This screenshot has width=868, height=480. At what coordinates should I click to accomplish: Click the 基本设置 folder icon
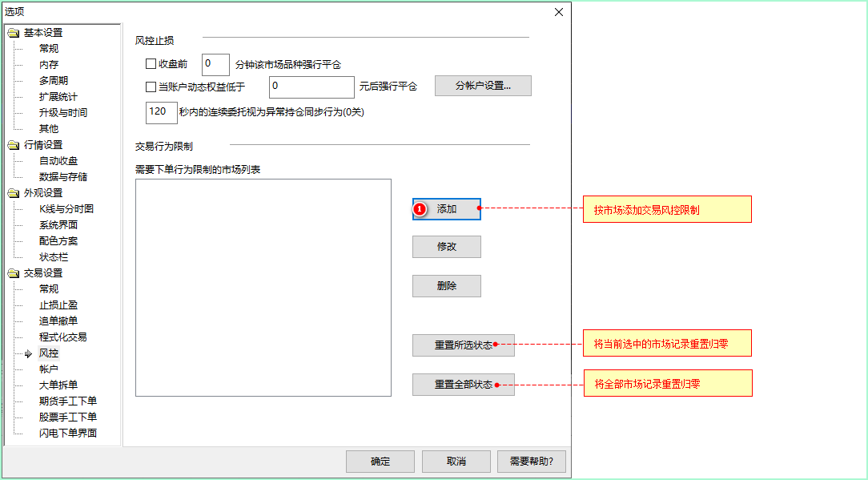[x=14, y=34]
